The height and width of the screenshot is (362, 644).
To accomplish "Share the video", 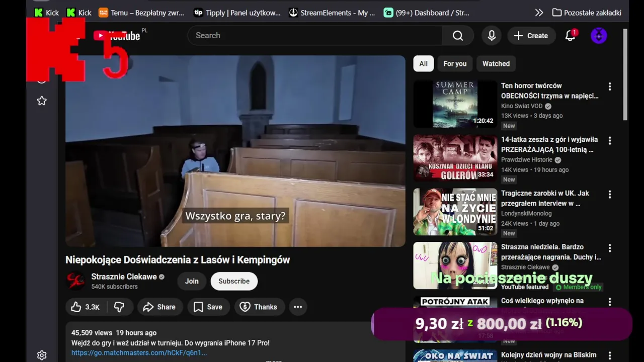I will point(159,307).
